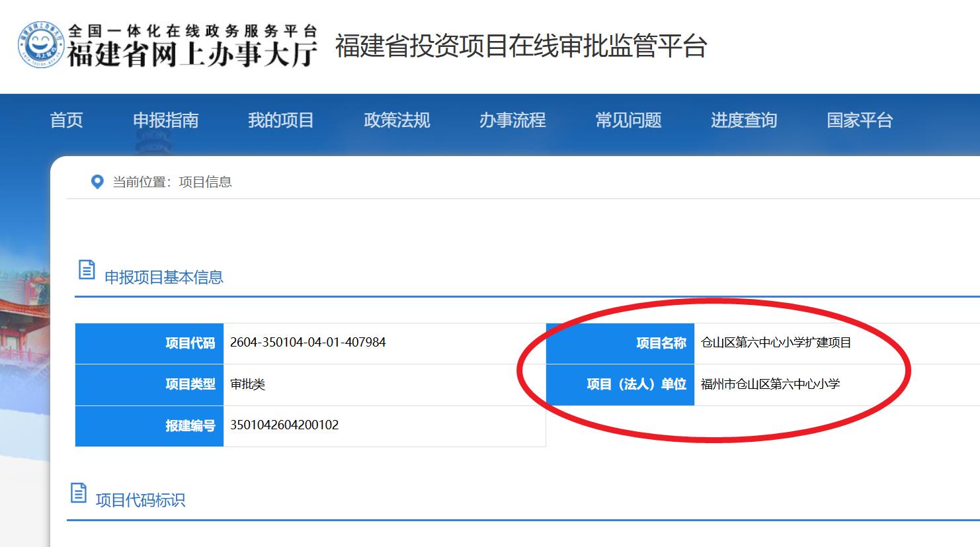
Task: Click the 国家平台 navigation link
Action: (860, 120)
